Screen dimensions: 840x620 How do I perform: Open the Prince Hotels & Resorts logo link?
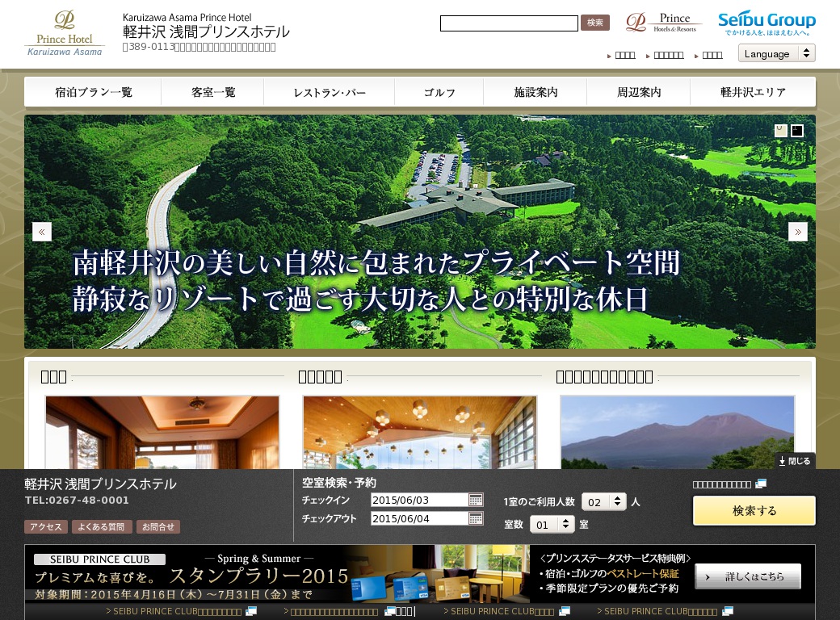(x=663, y=23)
